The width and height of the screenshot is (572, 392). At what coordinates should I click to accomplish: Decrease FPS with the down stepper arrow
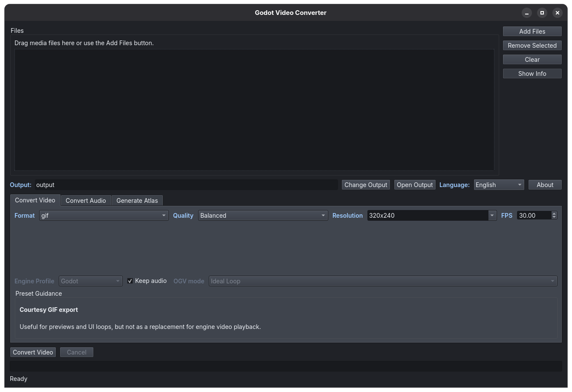click(x=554, y=218)
